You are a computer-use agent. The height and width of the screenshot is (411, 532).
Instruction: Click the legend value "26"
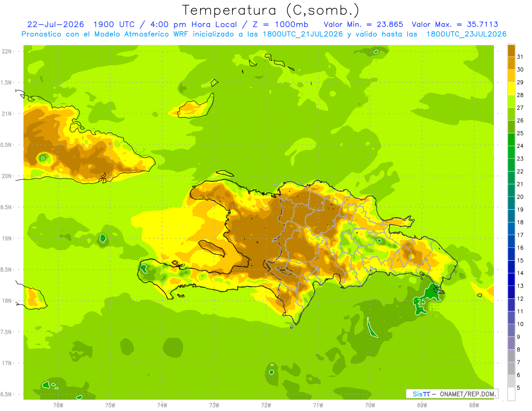[x=520, y=120]
